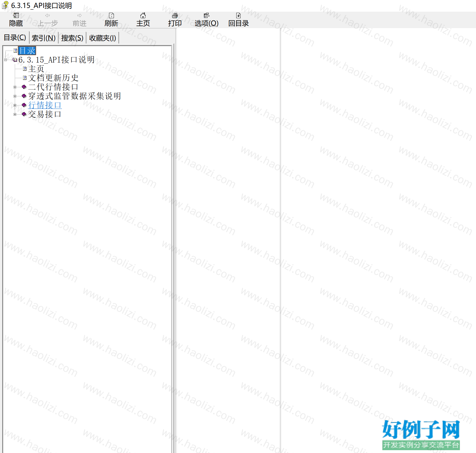Switch to the 索引(N) tab
This screenshot has height=453, width=476.
pos(44,38)
